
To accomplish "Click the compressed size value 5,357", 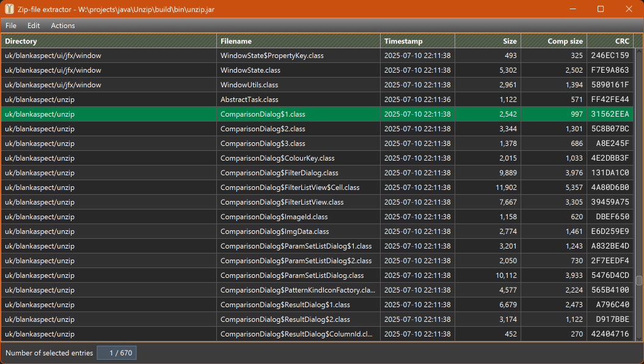I will click(574, 187).
